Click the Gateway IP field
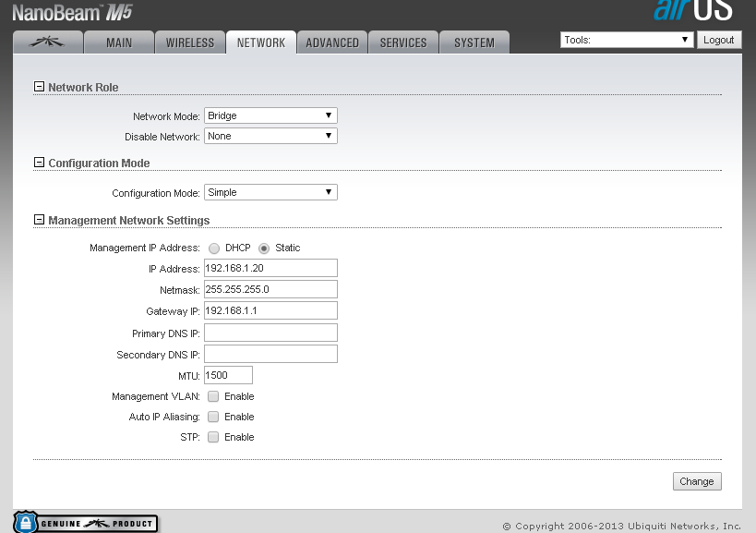The width and height of the screenshot is (756, 533). [x=270, y=310]
